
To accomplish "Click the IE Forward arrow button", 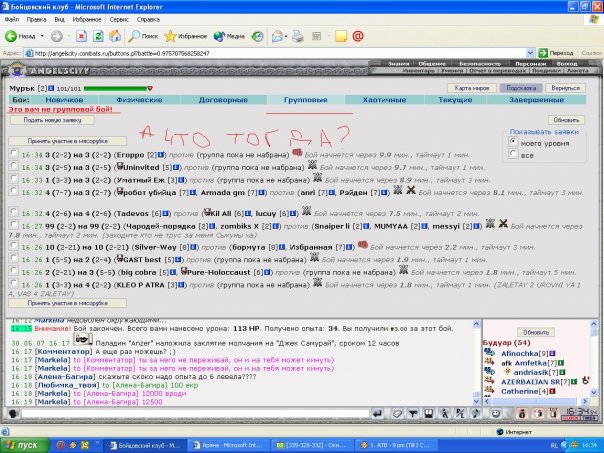I will pos(57,36).
